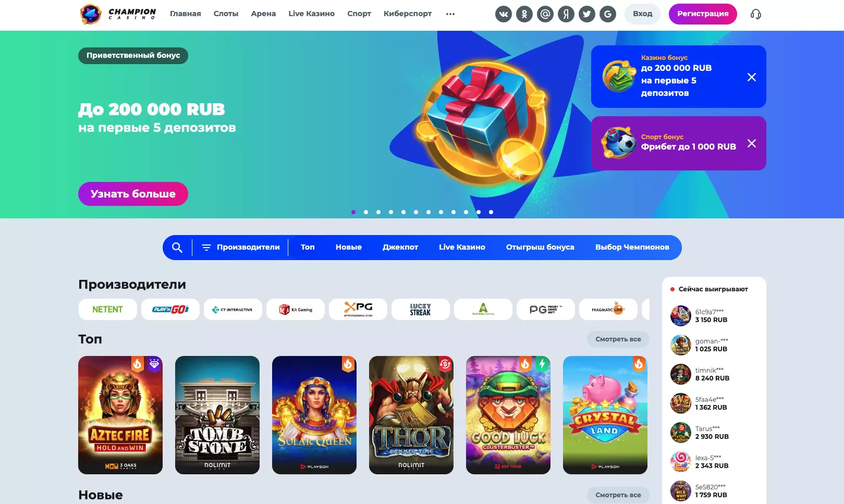Sign in with Mail.ru @ icon

click(x=545, y=14)
